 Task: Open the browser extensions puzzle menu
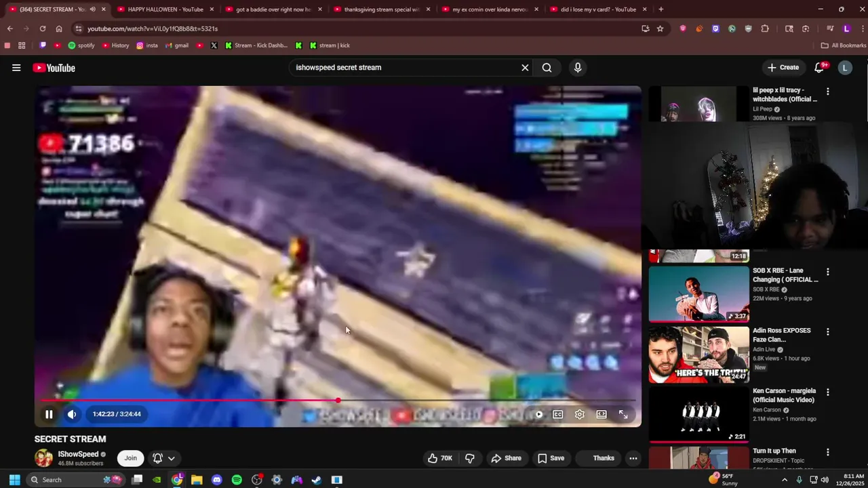coord(765,28)
